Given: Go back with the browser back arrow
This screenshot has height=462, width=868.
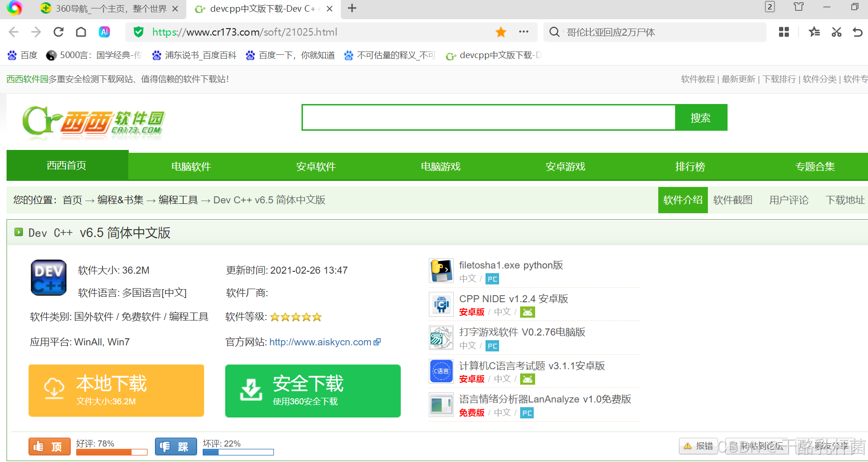Looking at the screenshot, I should (x=14, y=32).
